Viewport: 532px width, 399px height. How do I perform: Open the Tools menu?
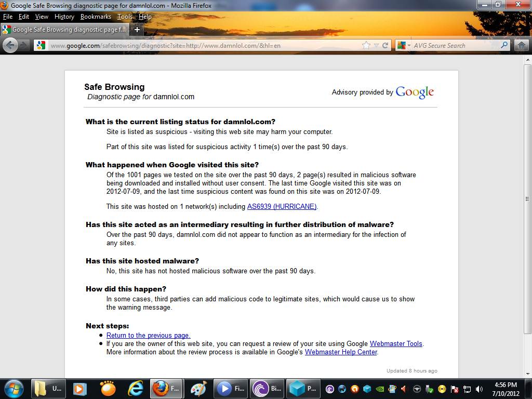125,17
